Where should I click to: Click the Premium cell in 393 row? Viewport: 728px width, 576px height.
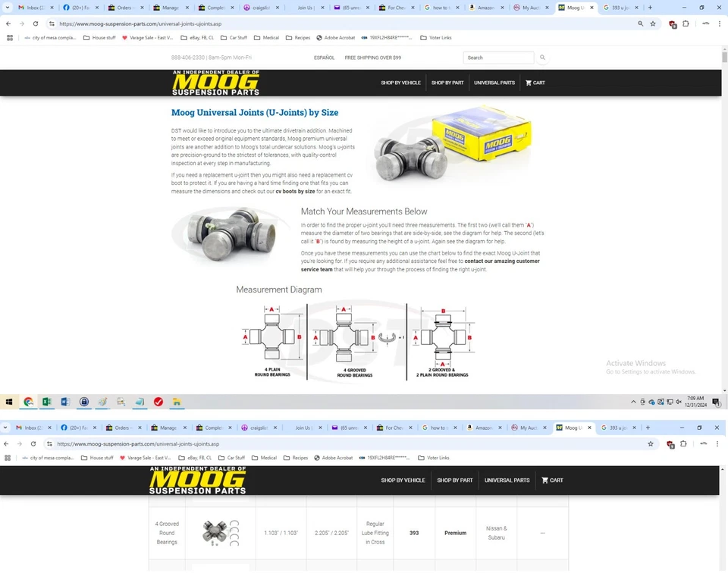coord(455,533)
